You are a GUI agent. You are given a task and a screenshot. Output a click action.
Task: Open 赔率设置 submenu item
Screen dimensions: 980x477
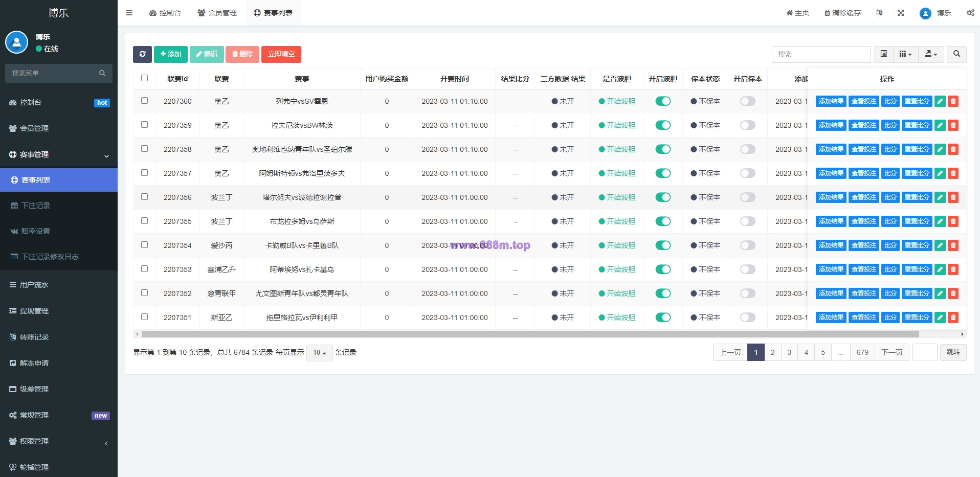[x=59, y=231]
